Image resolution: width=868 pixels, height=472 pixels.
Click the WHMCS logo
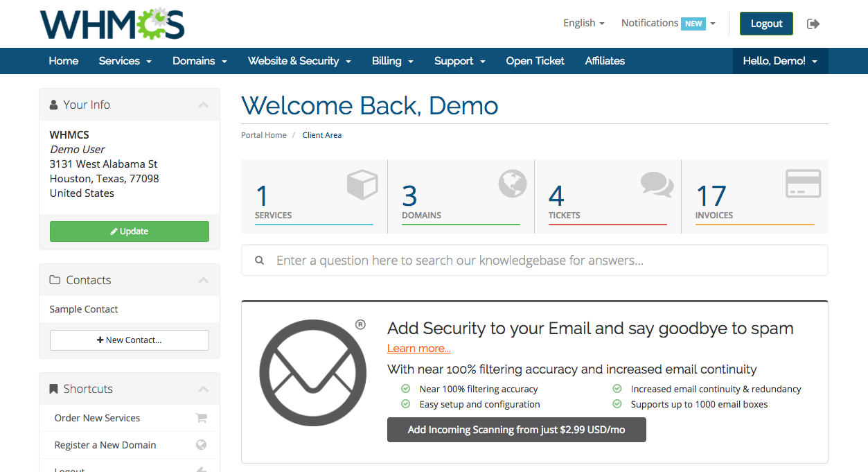click(x=112, y=24)
